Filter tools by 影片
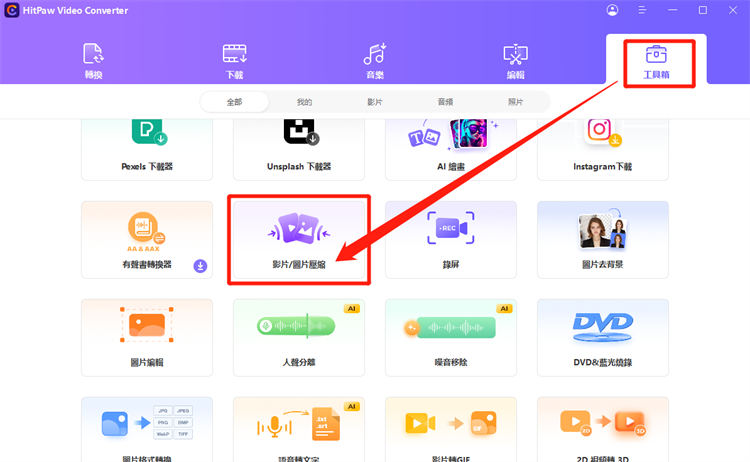The image size is (750, 462). click(x=375, y=102)
